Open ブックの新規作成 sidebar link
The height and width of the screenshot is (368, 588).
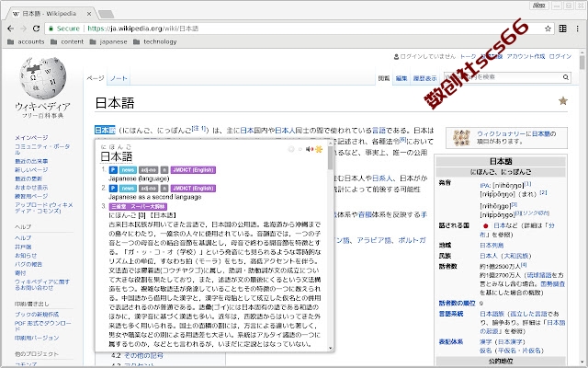[x=37, y=314]
